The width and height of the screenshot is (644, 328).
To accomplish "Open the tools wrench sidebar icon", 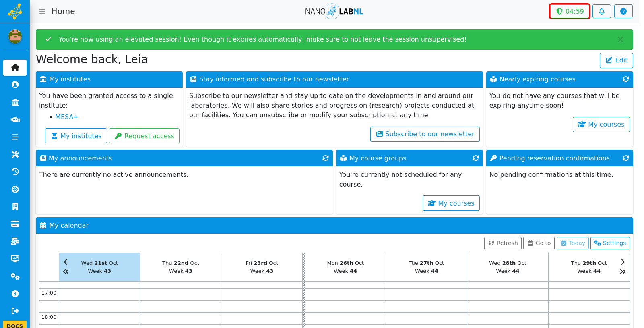I will pyautogui.click(x=15, y=154).
